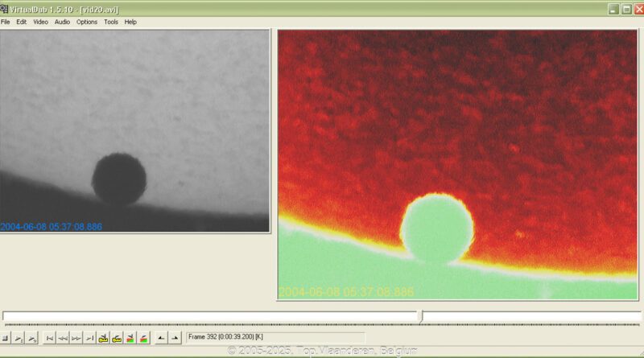
Task: Jump to the start of video
Action: click(x=50, y=339)
